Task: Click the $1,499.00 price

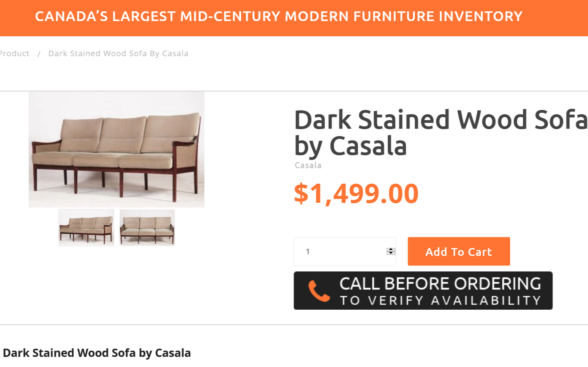Action: [x=356, y=193]
